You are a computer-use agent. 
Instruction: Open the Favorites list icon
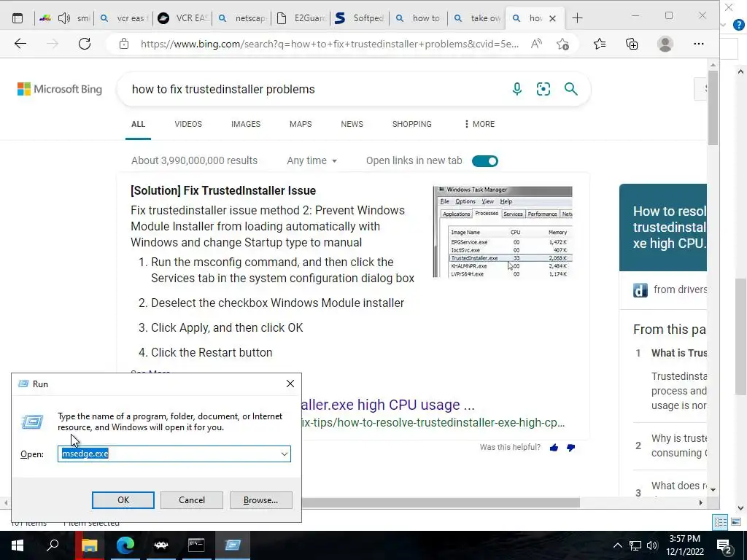[600, 44]
